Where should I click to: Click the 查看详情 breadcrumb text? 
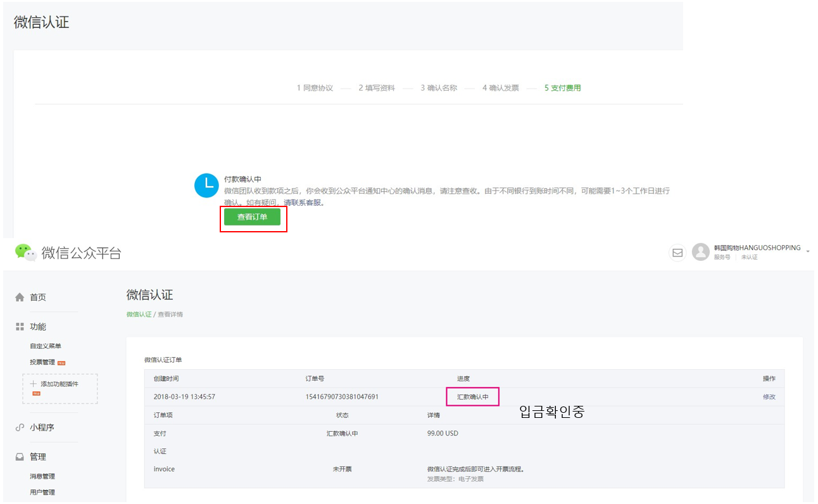coord(170,314)
